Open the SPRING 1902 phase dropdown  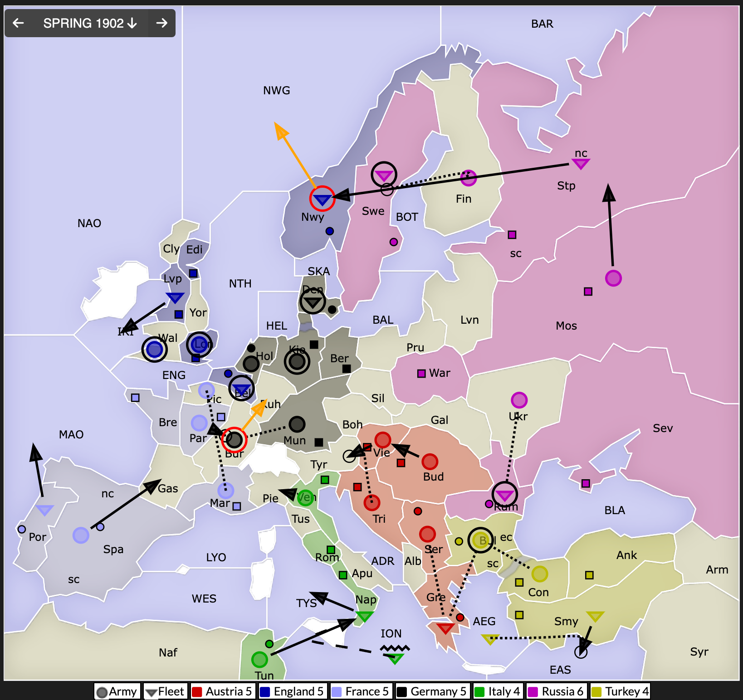pyautogui.click(x=90, y=23)
